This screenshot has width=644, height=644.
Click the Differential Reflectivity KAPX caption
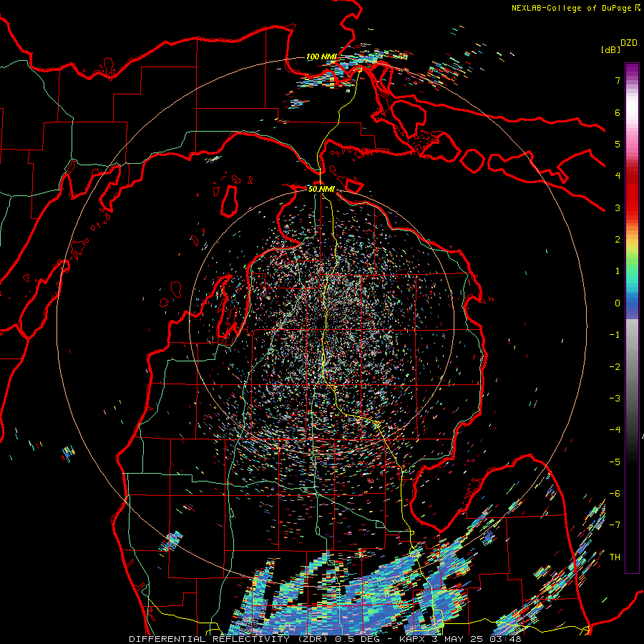(x=325, y=639)
